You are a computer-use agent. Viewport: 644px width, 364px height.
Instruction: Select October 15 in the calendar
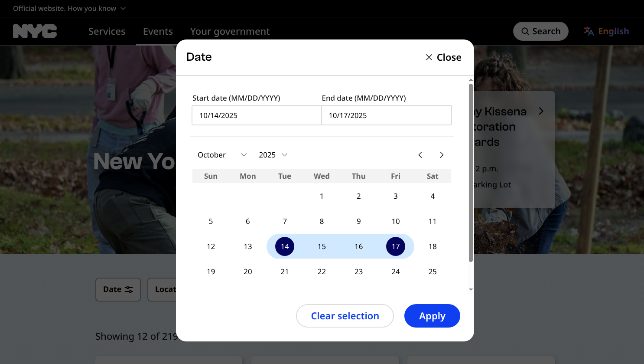tap(322, 246)
